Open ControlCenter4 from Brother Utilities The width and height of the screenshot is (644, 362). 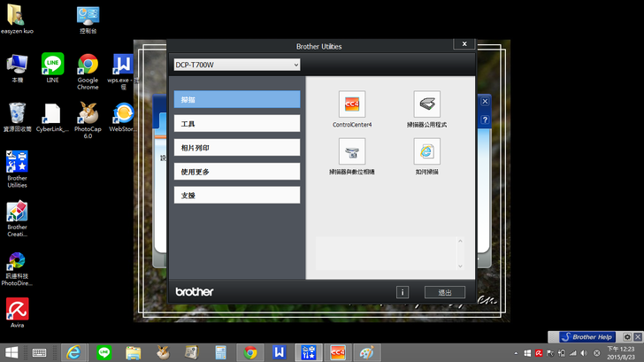pyautogui.click(x=352, y=104)
